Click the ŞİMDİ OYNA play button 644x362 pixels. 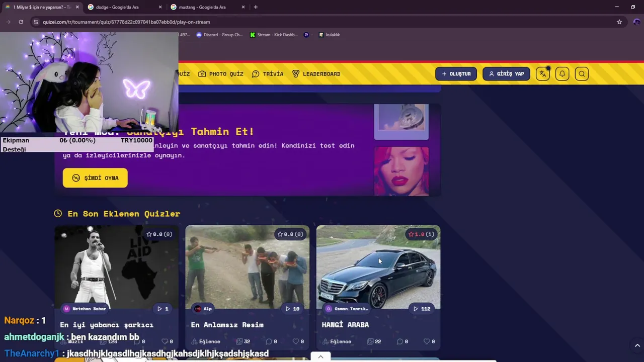pos(95,178)
